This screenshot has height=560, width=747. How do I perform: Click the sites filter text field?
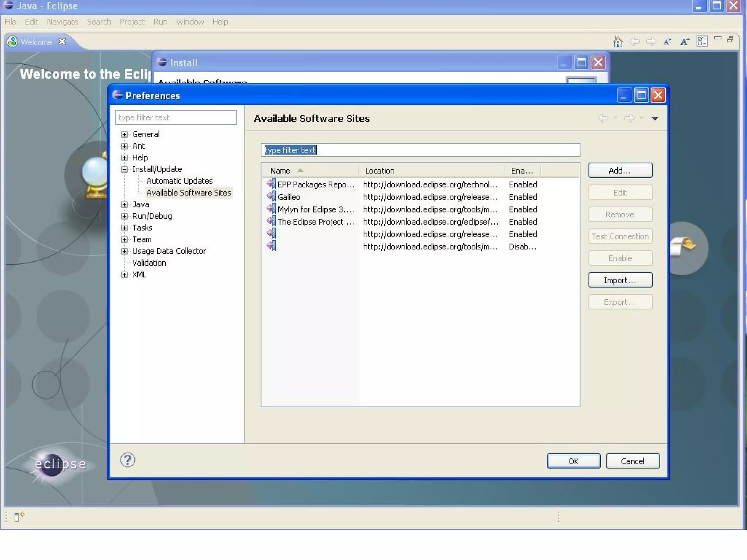click(419, 150)
